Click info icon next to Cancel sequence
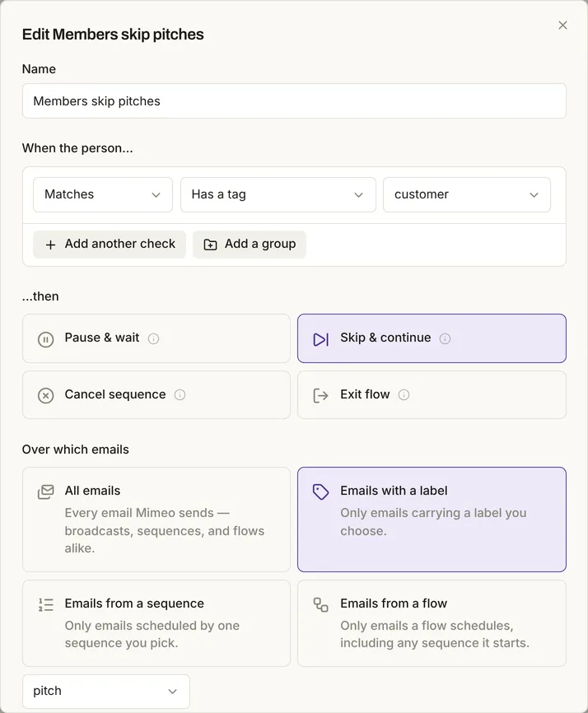 180,394
